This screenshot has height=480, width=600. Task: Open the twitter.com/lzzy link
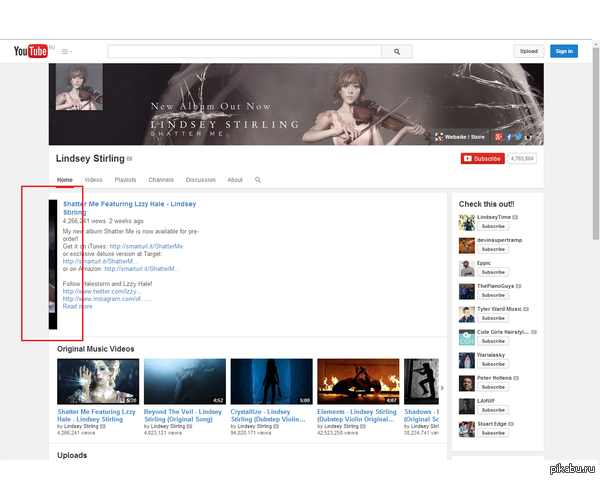pos(102,291)
